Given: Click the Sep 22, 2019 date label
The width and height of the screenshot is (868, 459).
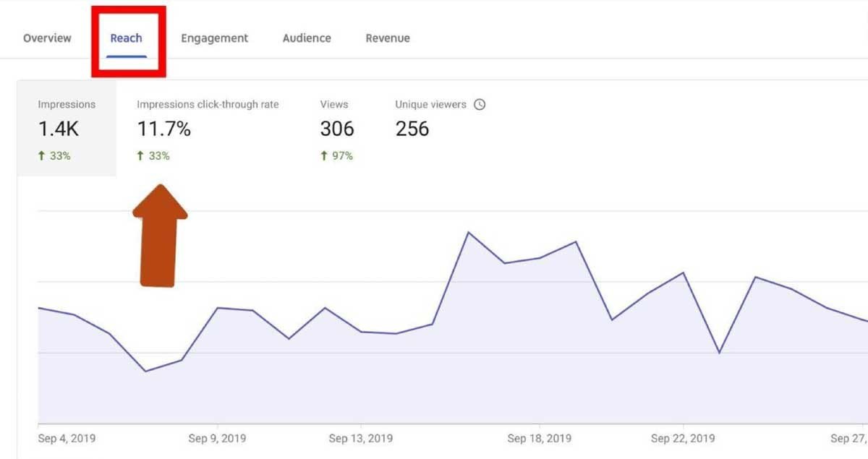Looking at the screenshot, I should [x=683, y=438].
